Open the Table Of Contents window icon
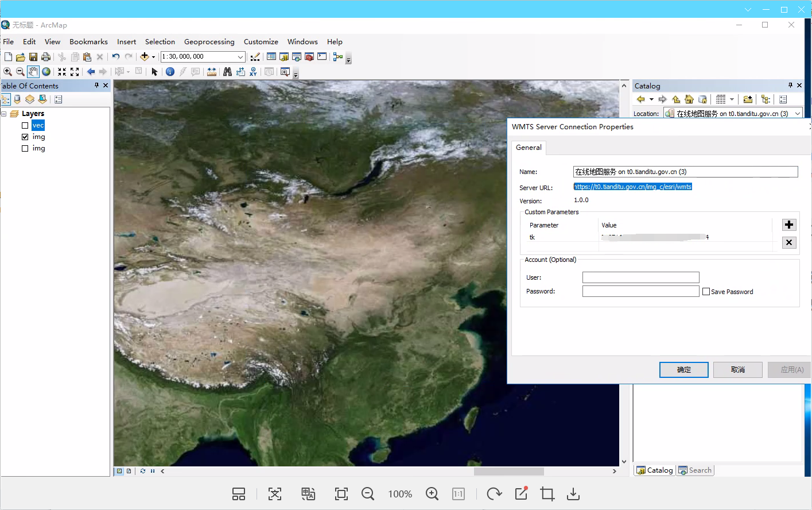Image resolution: width=812 pixels, height=510 pixels. point(271,57)
